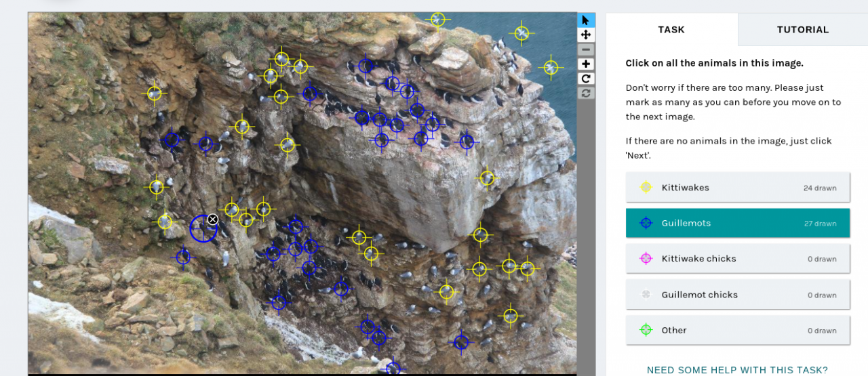Click the white Guillemot chicks crosshair icon

click(646, 295)
